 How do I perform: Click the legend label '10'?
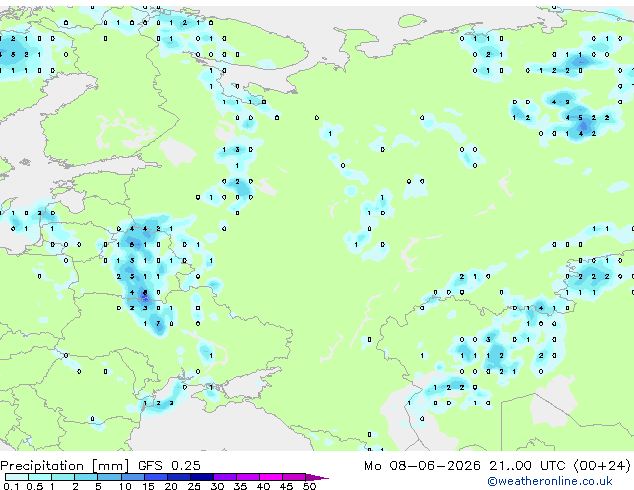[x=125, y=486]
